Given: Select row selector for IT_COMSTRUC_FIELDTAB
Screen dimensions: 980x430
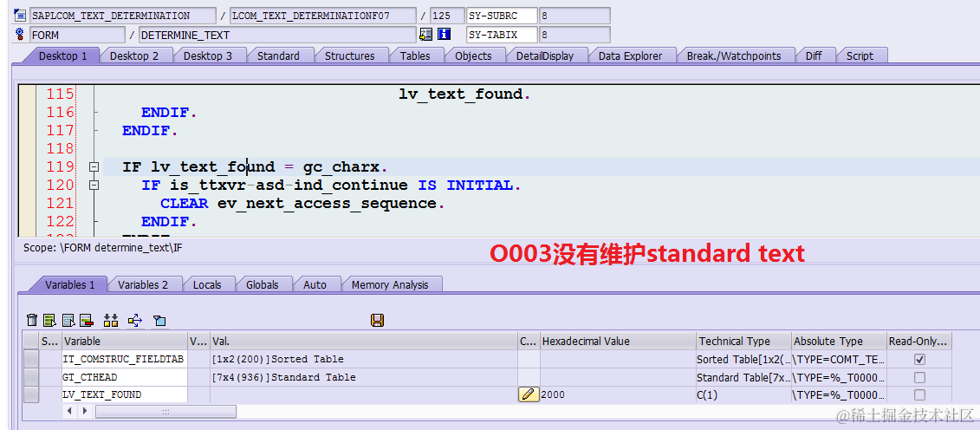Looking at the screenshot, I should click(x=30, y=360).
